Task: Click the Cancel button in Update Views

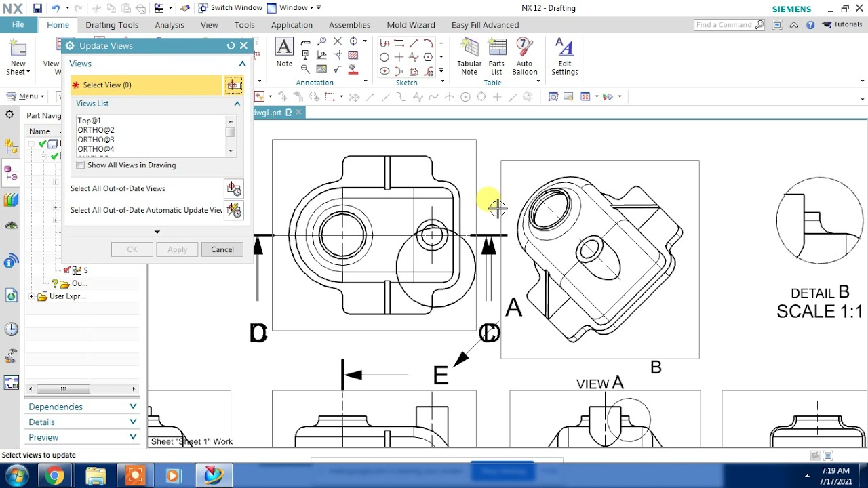Action: (x=222, y=249)
